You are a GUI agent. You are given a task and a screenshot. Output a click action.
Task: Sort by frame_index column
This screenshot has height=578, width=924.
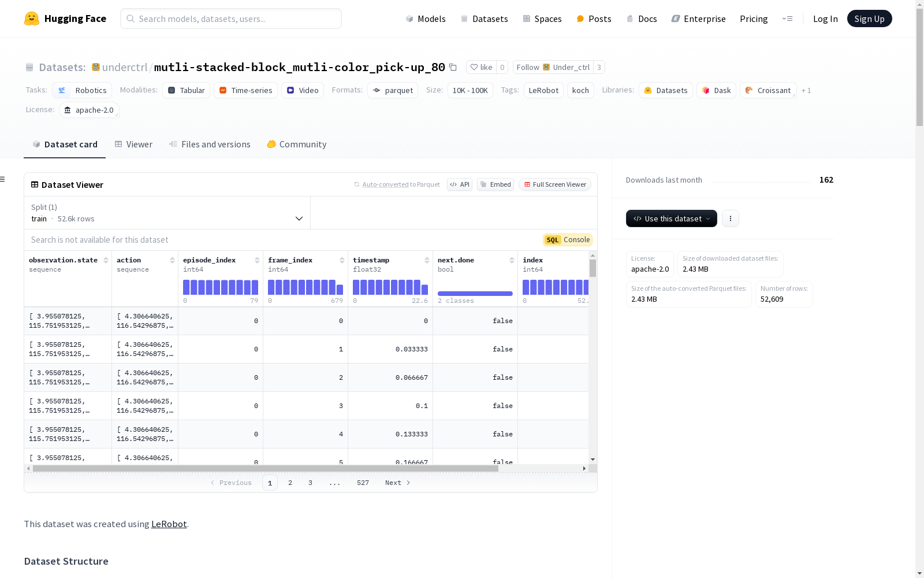pyautogui.click(x=342, y=260)
